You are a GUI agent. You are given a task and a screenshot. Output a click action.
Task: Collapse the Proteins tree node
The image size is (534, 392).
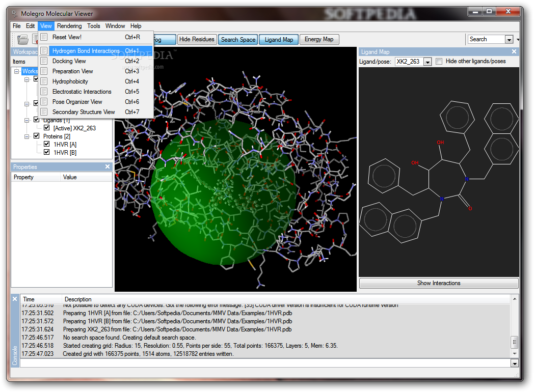coord(26,136)
